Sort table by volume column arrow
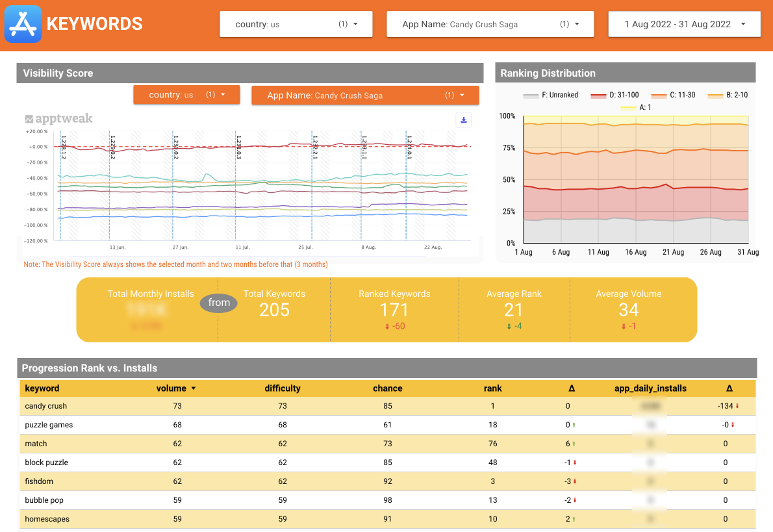 coord(194,388)
